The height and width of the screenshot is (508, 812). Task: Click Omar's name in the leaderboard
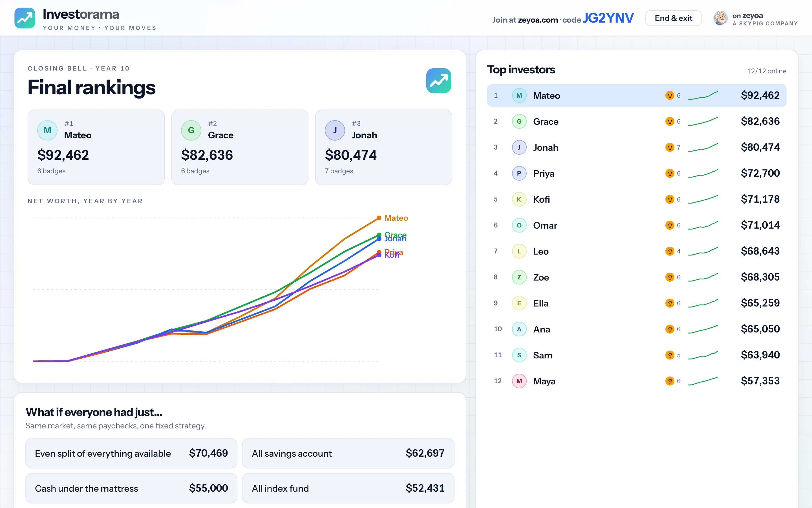click(x=545, y=225)
